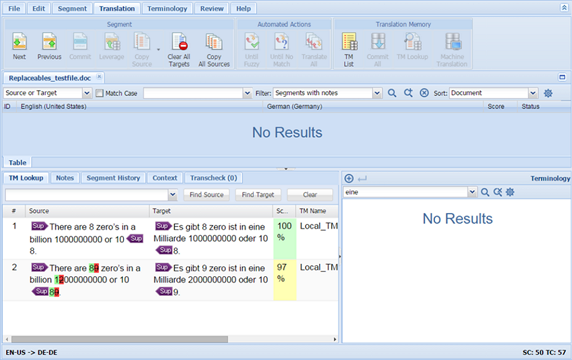
Task: Click the scrollbar right arrow in TM results
Action: click(335, 339)
